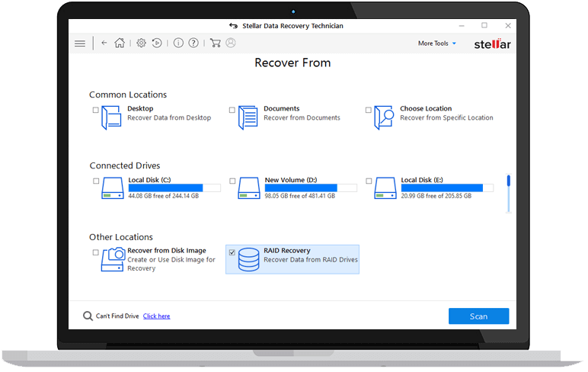
Task: Expand the More Tools dropdown
Action: [x=437, y=43]
